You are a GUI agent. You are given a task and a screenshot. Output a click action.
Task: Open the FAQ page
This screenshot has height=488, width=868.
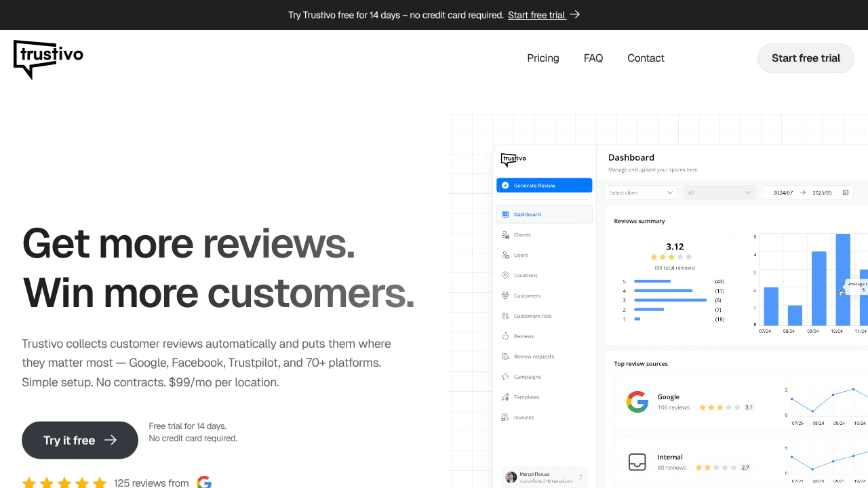pyautogui.click(x=593, y=58)
